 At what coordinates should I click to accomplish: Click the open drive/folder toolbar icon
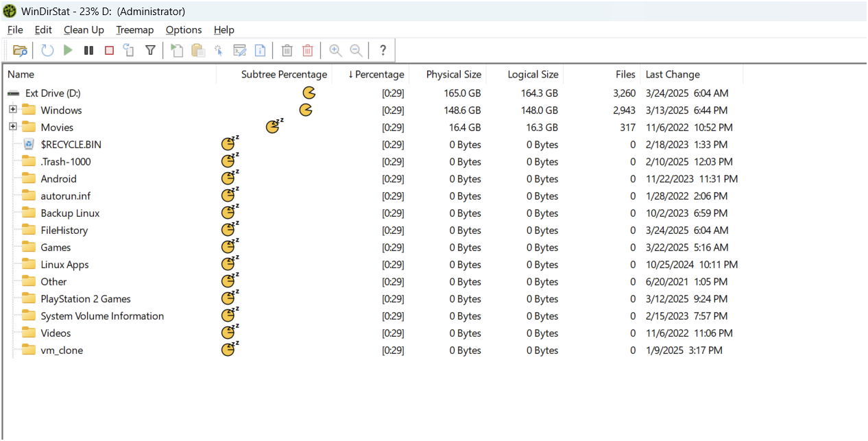point(21,50)
